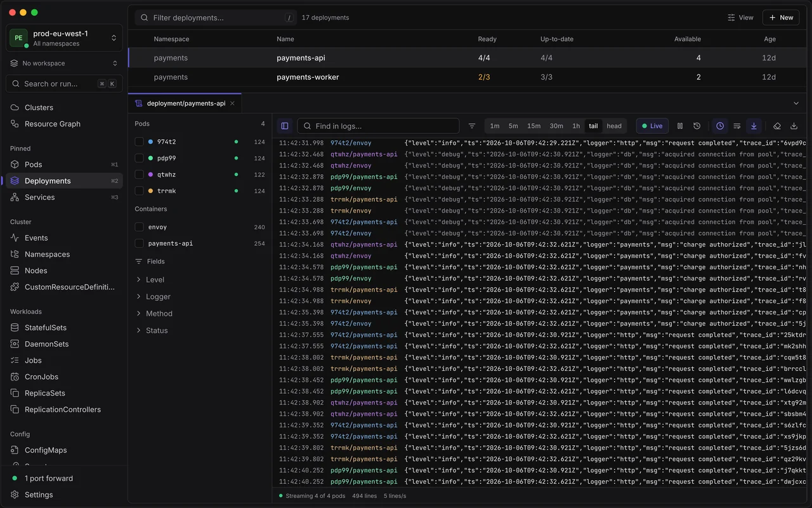812x508 pixels.
Task: Select the 15m time range
Action: 534,126
